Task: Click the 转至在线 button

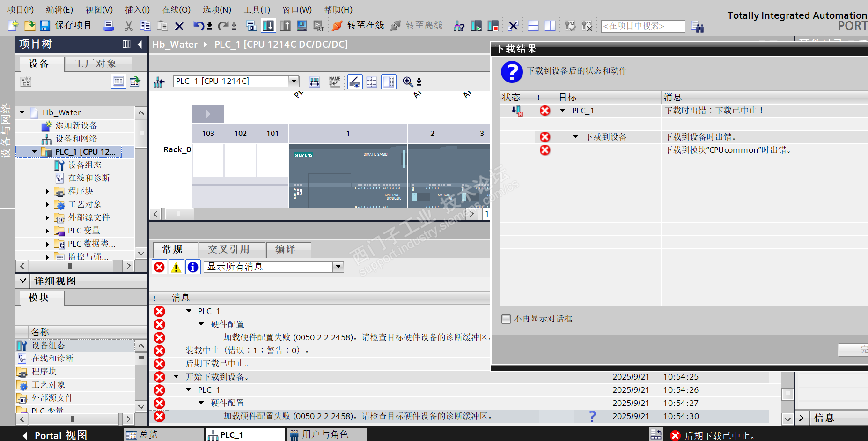Action: pyautogui.click(x=358, y=25)
